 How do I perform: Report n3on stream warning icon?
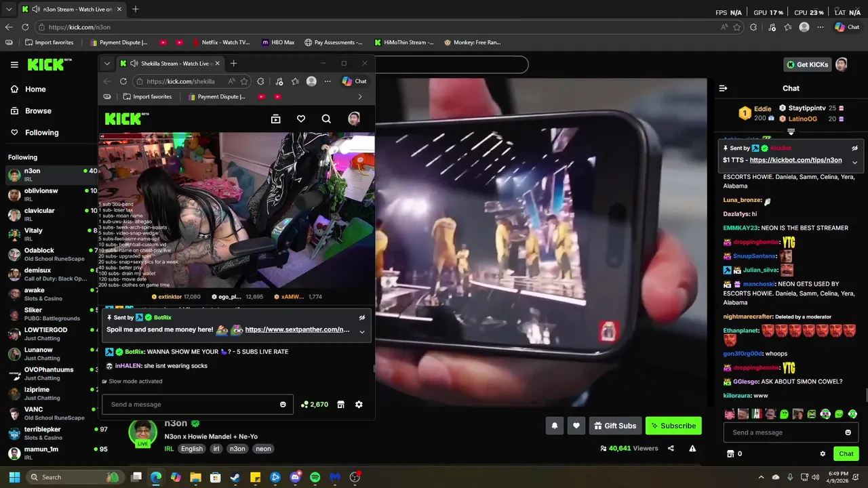pyautogui.click(x=692, y=448)
